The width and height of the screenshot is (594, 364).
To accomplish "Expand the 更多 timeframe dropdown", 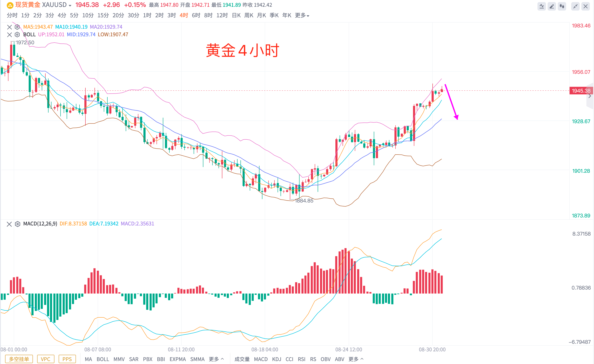I will [x=302, y=15].
